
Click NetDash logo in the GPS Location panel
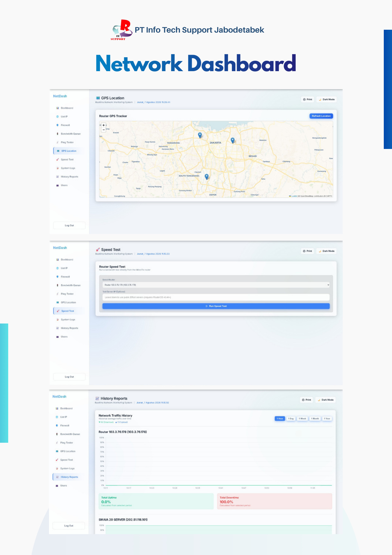[x=60, y=96]
